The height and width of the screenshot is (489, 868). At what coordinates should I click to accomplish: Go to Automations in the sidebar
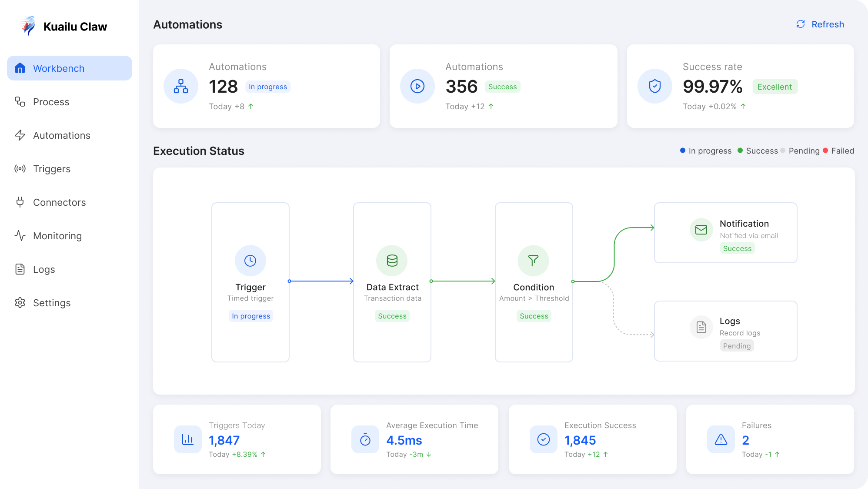[70, 135]
